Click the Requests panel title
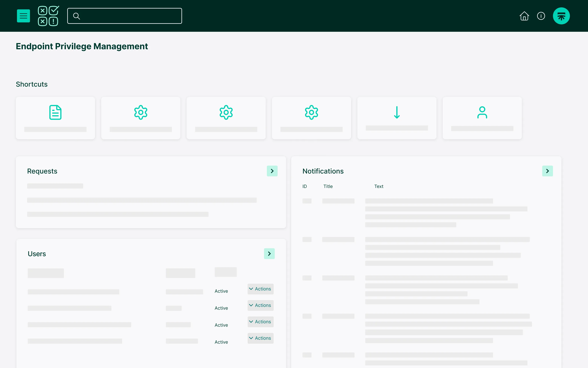The width and height of the screenshot is (588, 368). 42,171
